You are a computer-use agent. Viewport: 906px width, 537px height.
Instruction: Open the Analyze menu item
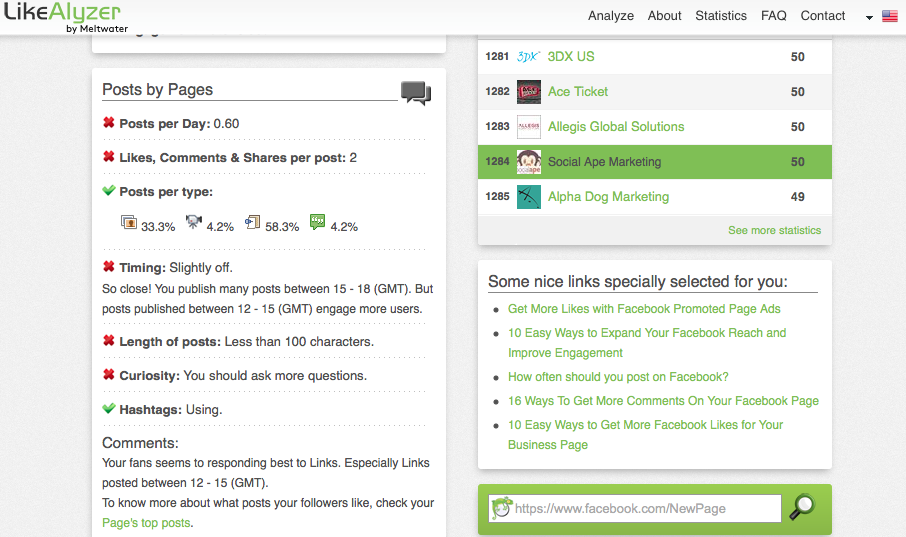[x=611, y=16]
